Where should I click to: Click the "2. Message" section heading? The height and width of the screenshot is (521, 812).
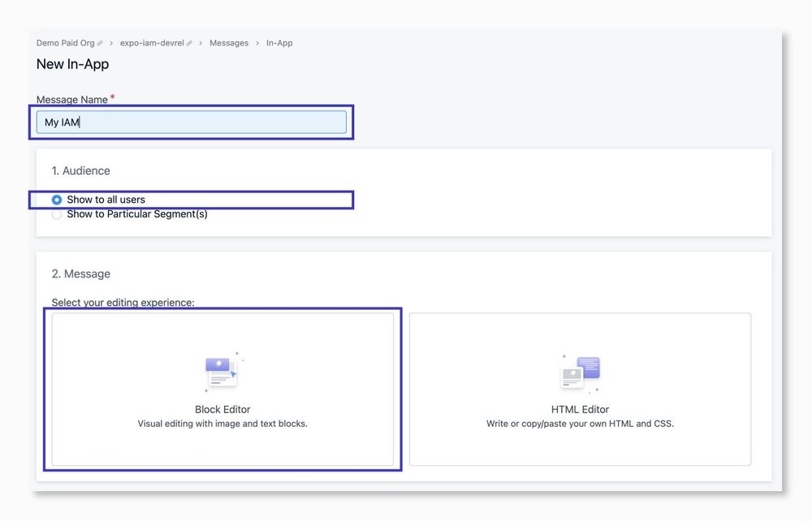click(80, 274)
